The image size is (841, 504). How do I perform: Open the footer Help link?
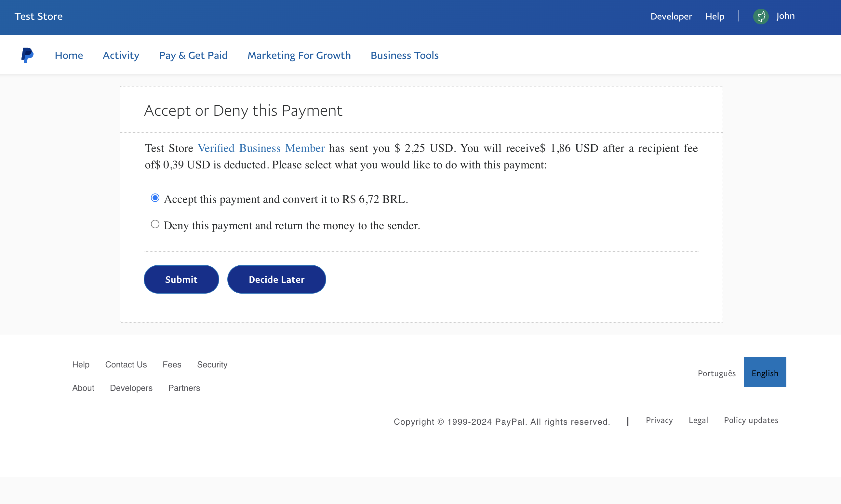[81, 365]
